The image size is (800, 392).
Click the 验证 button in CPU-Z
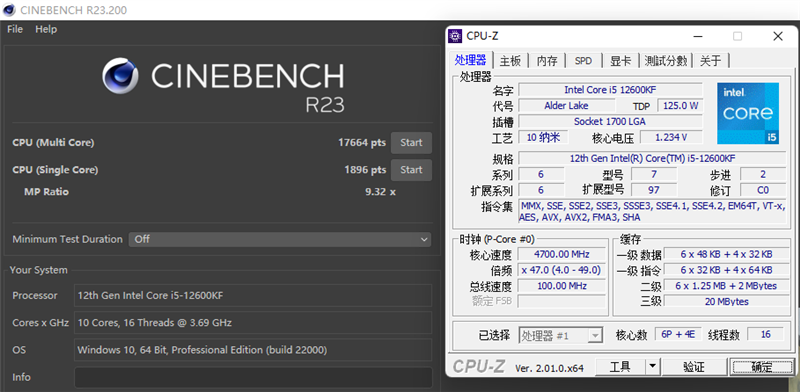click(694, 366)
